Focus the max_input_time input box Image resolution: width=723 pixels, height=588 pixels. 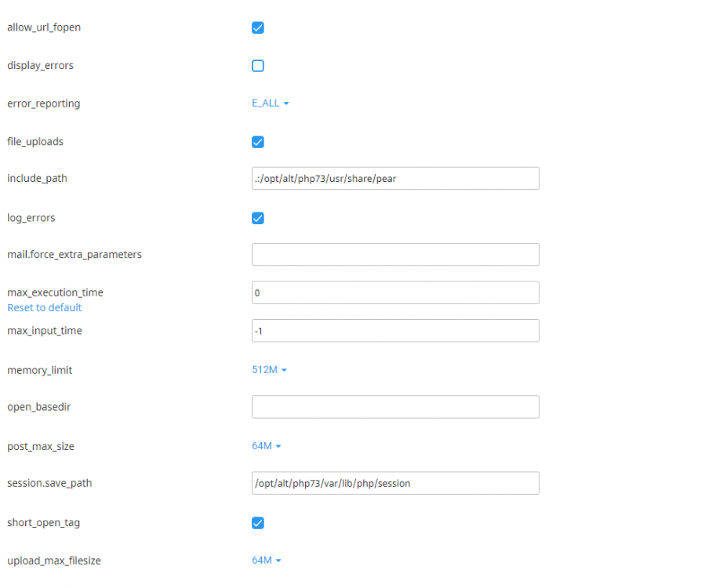pos(394,331)
